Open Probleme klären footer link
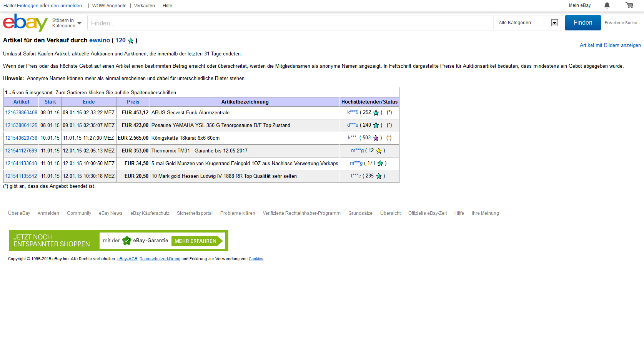This screenshot has height=348, width=644. coord(238,213)
